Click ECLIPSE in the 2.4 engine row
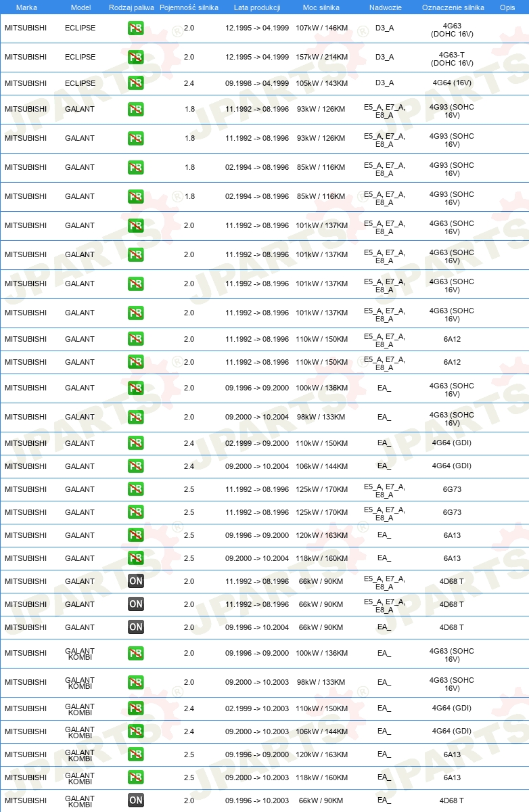529x812 pixels. tap(80, 83)
